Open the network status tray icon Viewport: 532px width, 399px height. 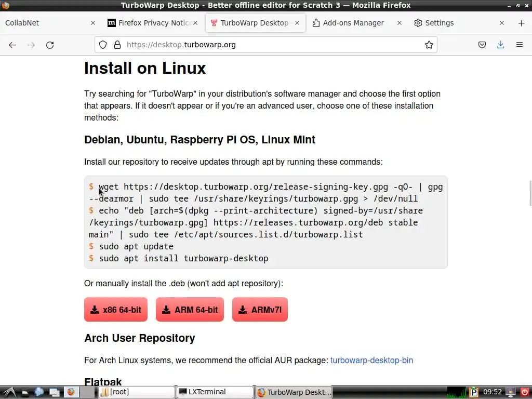(511, 392)
